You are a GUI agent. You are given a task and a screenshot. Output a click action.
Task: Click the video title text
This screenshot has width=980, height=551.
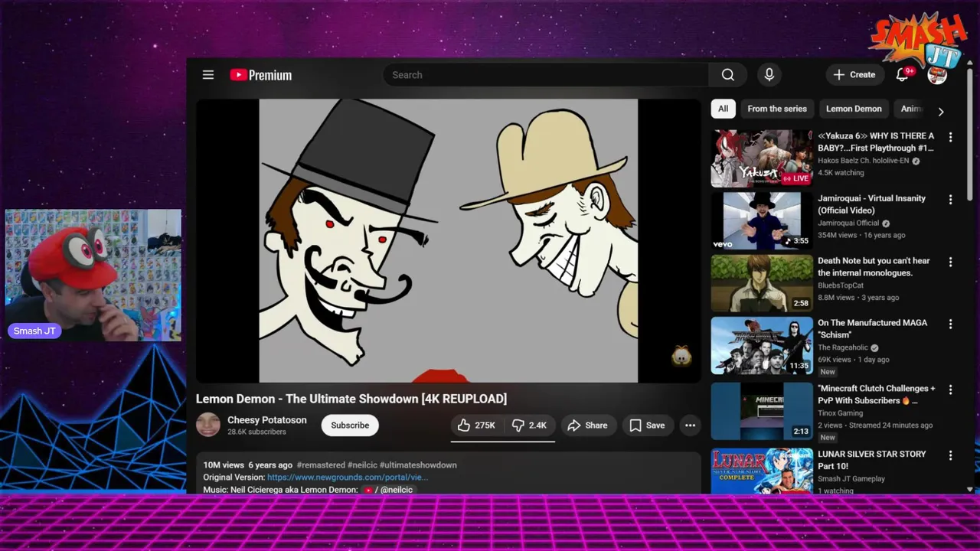351,399
